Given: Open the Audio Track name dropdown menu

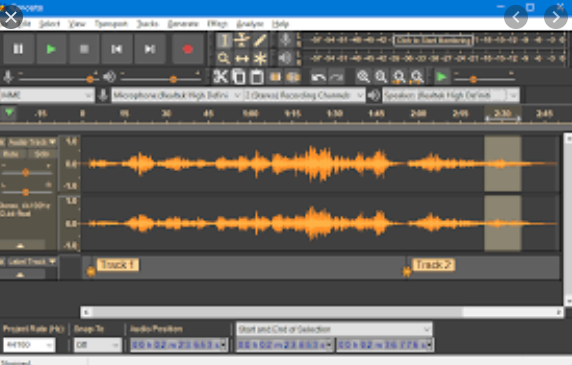Looking at the screenshot, I should [x=32, y=142].
